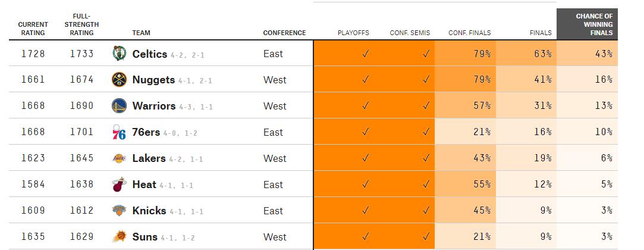Screen dimensions: 644x250
Task: Click the Celtics team logo
Action: point(120,54)
